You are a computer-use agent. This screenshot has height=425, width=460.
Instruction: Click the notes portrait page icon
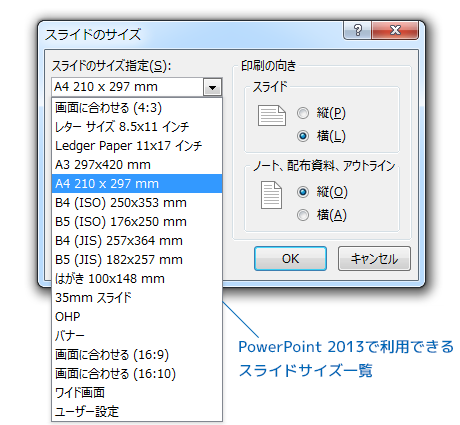click(x=271, y=195)
